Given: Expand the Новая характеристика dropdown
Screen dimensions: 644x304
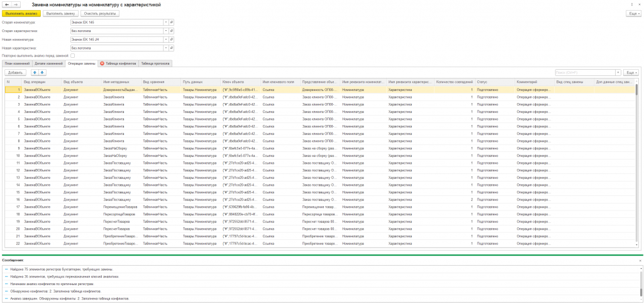Looking at the screenshot, I should coord(166,48).
